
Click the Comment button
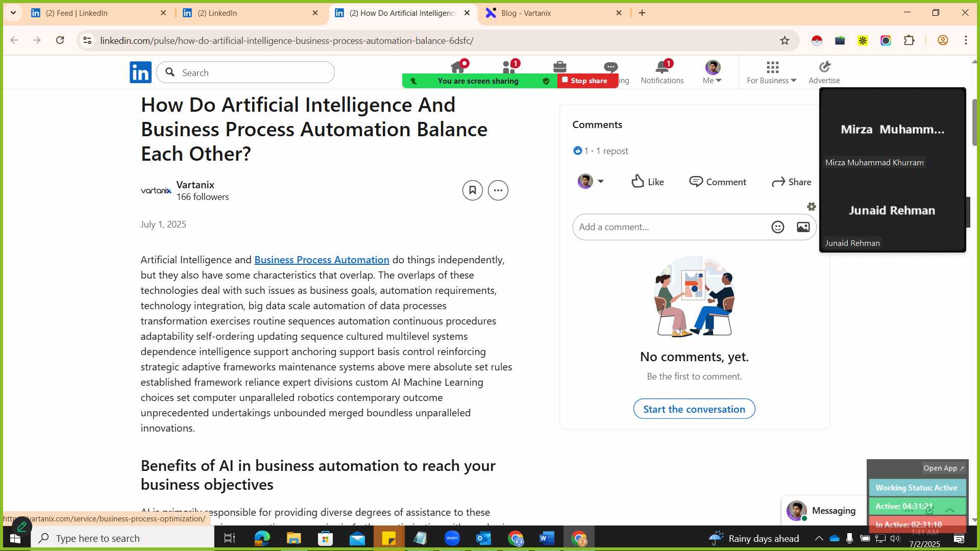pos(718,182)
